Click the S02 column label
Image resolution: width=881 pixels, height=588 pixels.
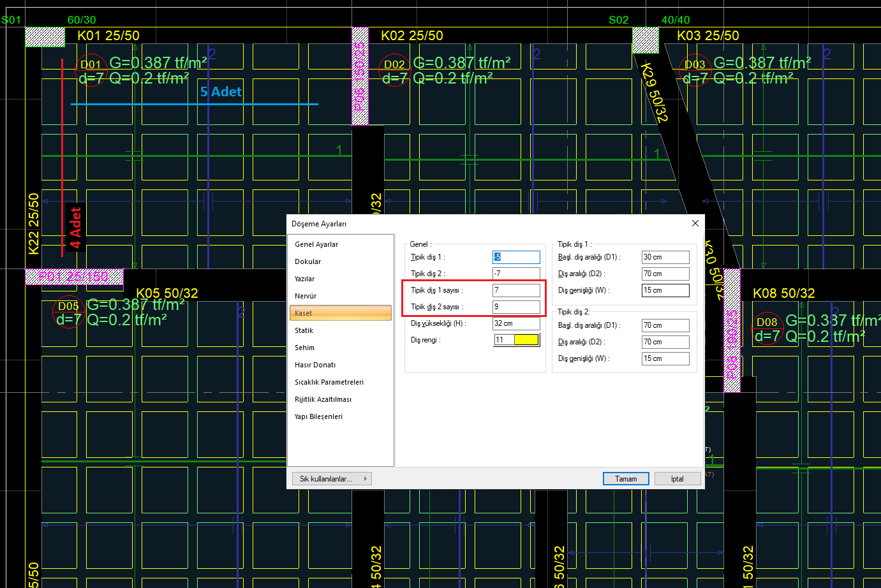(618, 20)
